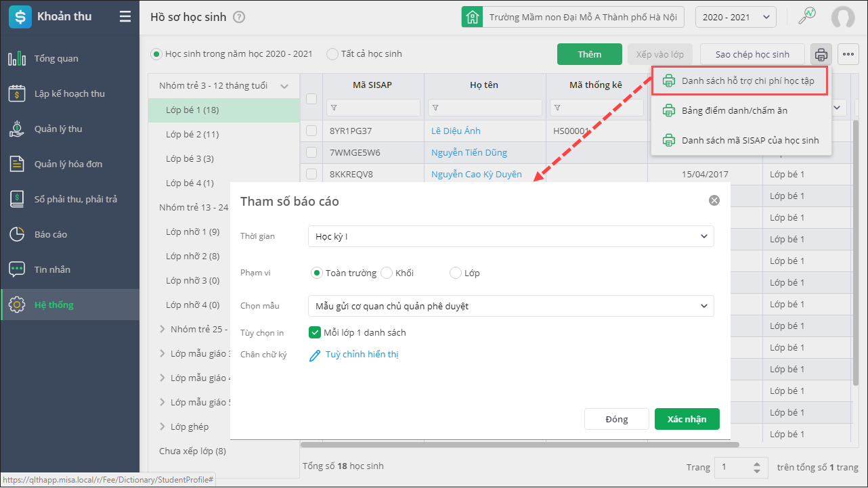The width and height of the screenshot is (868, 488).
Task: Click the Họ tên column header
Action: pyautogui.click(x=484, y=85)
